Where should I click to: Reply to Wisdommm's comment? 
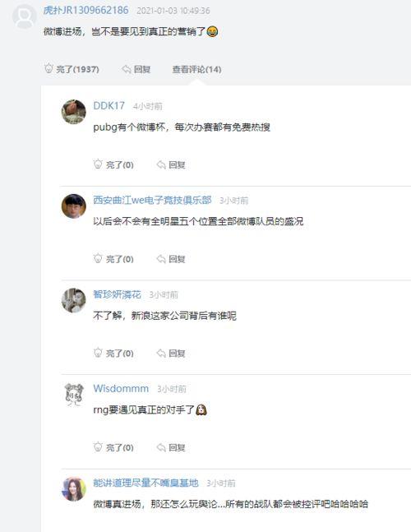(x=171, y=447)
